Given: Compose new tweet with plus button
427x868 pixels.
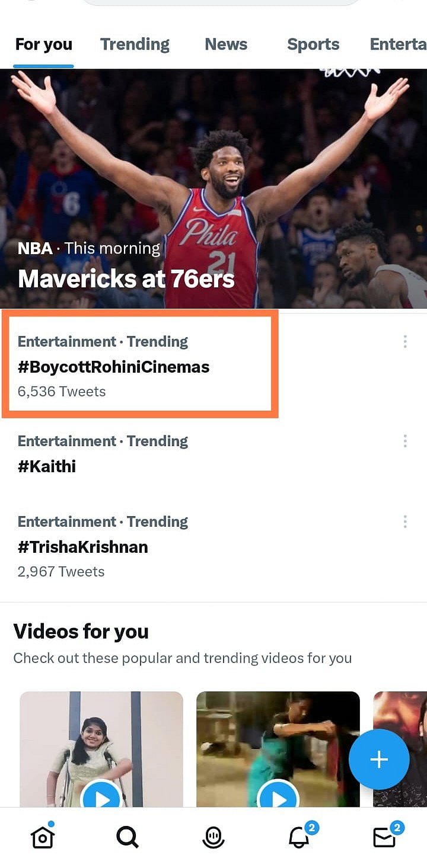Looking at the screenshot, I should [x=379, y=760].
